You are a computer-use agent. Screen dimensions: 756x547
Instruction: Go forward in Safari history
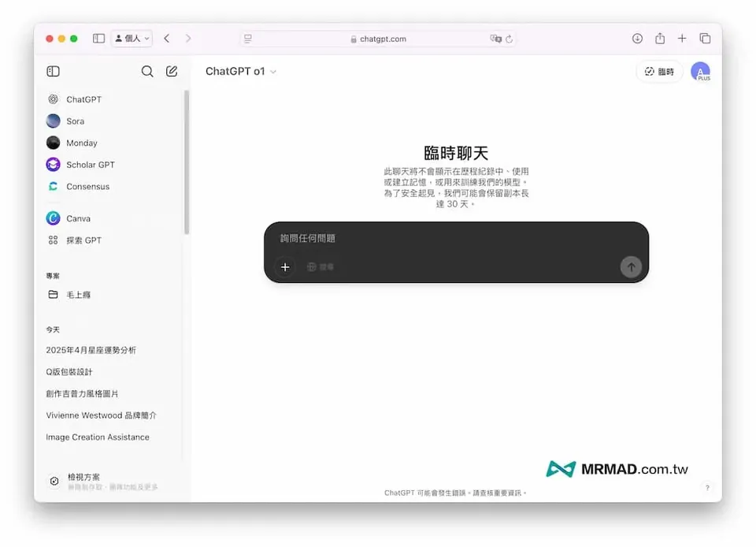click(188, 39)
